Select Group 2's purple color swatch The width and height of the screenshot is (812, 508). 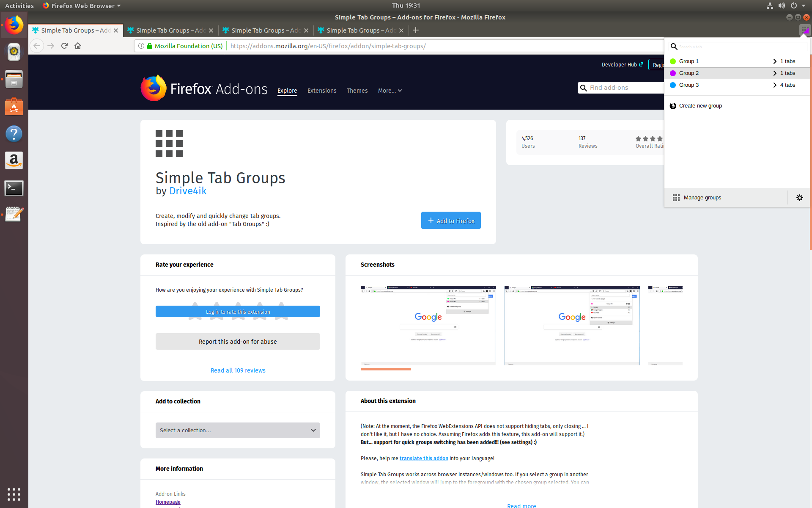[673, 73]
